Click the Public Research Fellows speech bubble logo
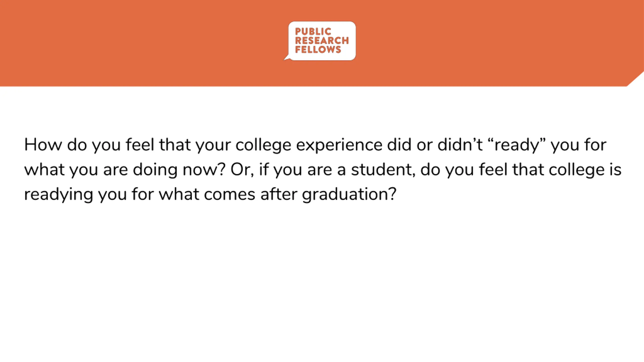 pos(320,41)
